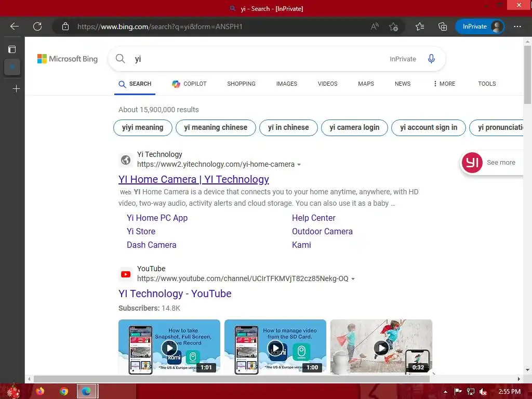Switch to the SHOPPING tab

[x=241, y=84]
